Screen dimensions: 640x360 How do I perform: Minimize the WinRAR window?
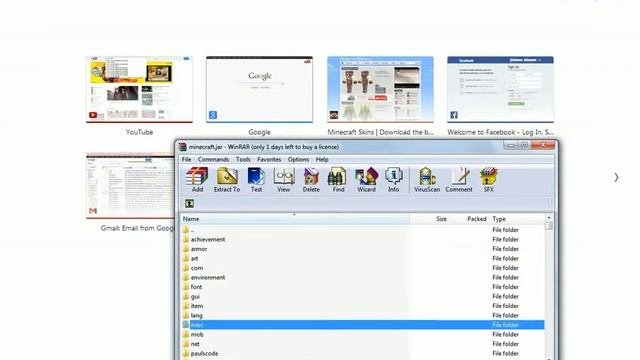[510, 145]
